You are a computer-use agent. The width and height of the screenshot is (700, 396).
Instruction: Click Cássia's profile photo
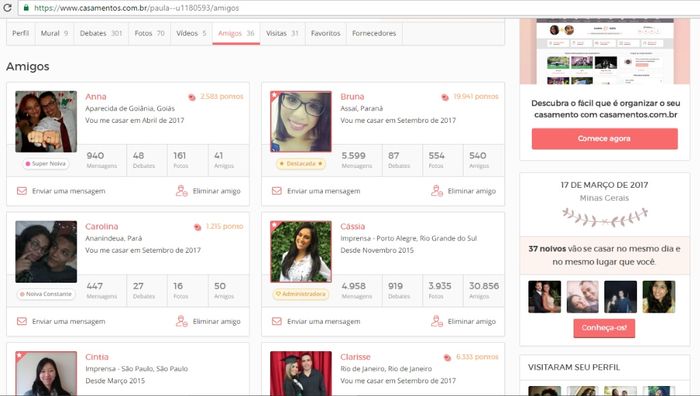301,252
